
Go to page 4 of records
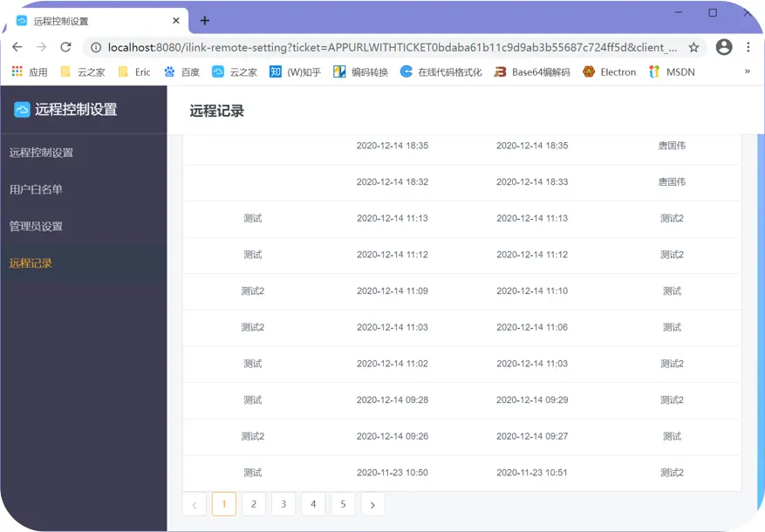pyautogui.click(x=313, y=504)
